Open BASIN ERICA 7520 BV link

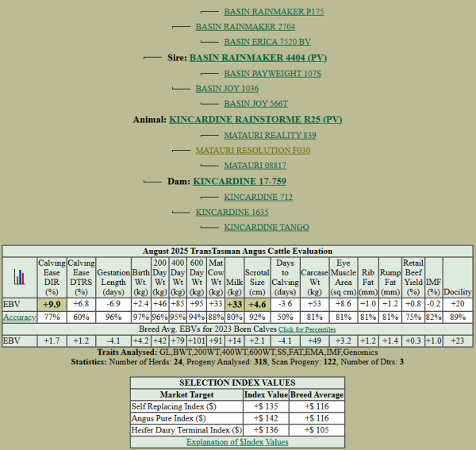coord(267,42)
